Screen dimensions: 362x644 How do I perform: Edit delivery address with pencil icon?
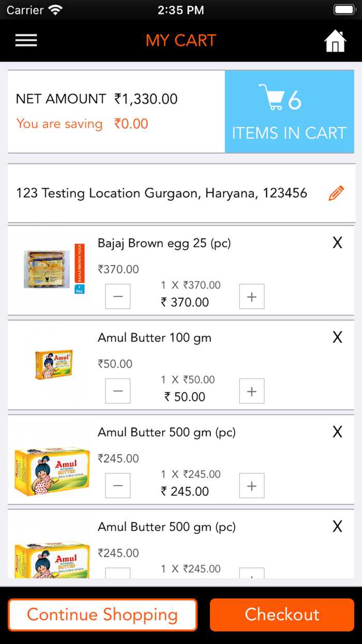click(x=336, y=194)
